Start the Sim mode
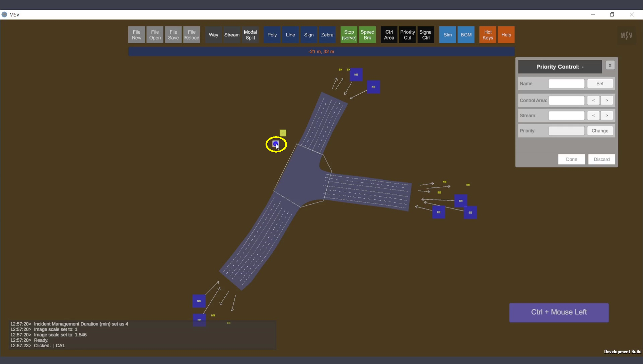 (447, 35)
